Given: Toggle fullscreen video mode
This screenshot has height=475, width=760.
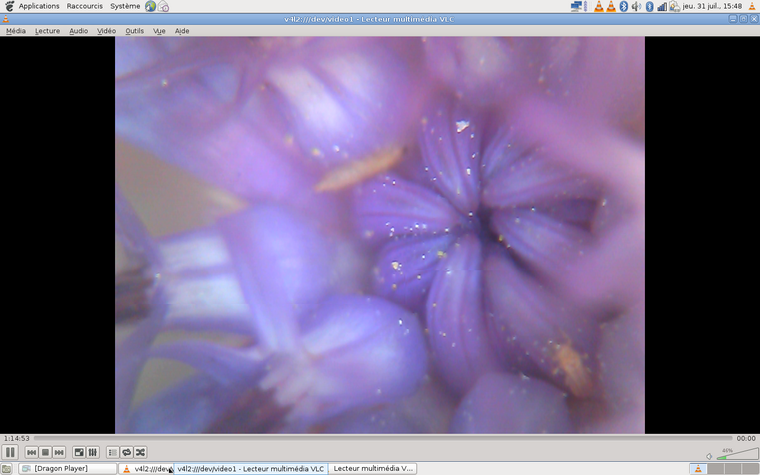Looking at the screenshot, I should pos(79,453).
